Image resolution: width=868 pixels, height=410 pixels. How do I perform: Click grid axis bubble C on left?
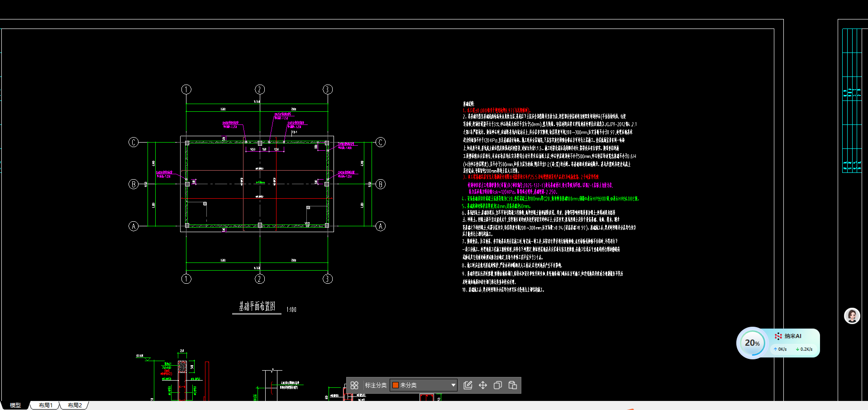click(x=134, y=142)
